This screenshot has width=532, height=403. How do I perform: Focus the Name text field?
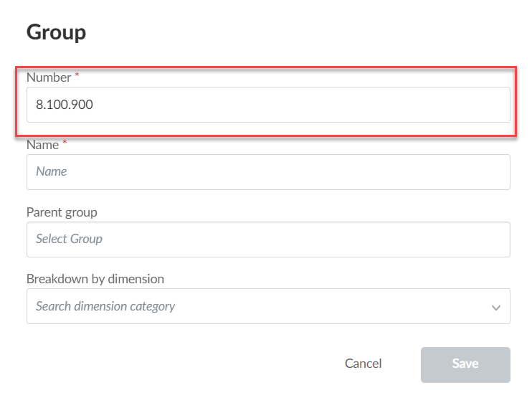tap(268, 172)
